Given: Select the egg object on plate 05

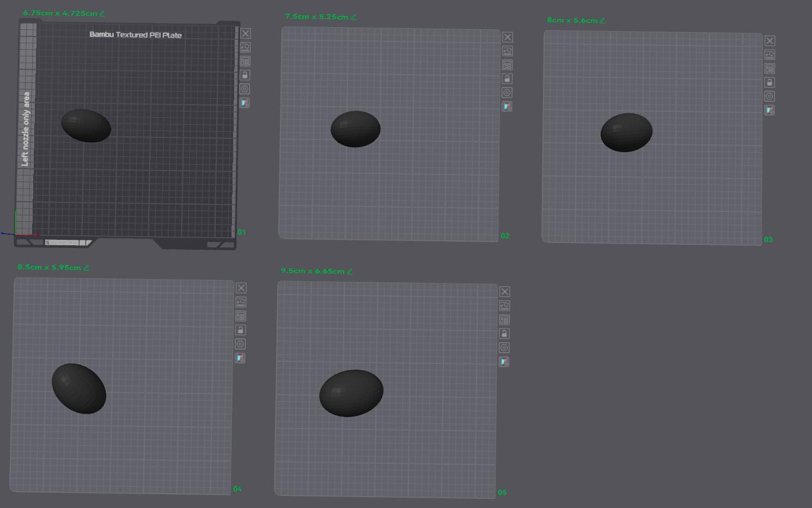Looking at the screenshot, I should [x=351, y=393].
